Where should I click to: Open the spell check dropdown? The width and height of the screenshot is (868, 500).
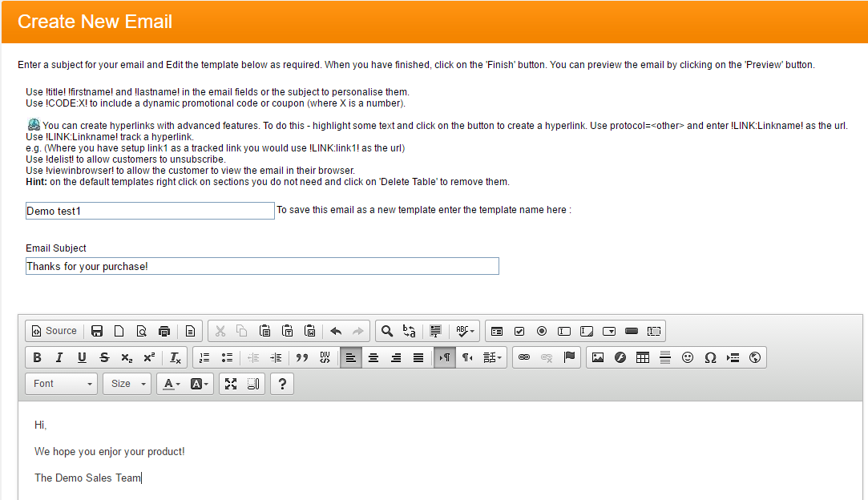coord(465,331)
